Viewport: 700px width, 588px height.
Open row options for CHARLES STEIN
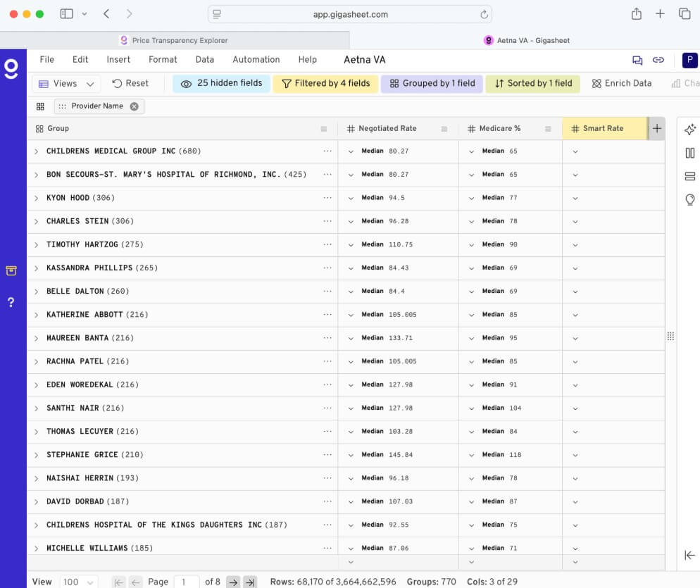(327, 221)
